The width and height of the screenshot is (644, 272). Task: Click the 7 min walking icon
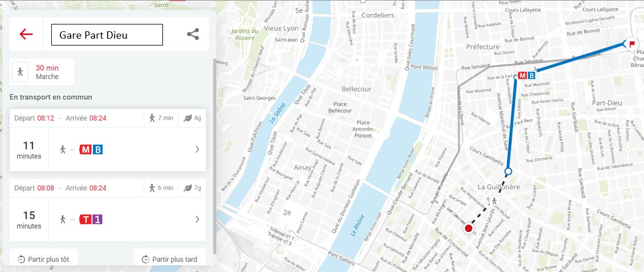pyautogui.click(x=152, y=118)
